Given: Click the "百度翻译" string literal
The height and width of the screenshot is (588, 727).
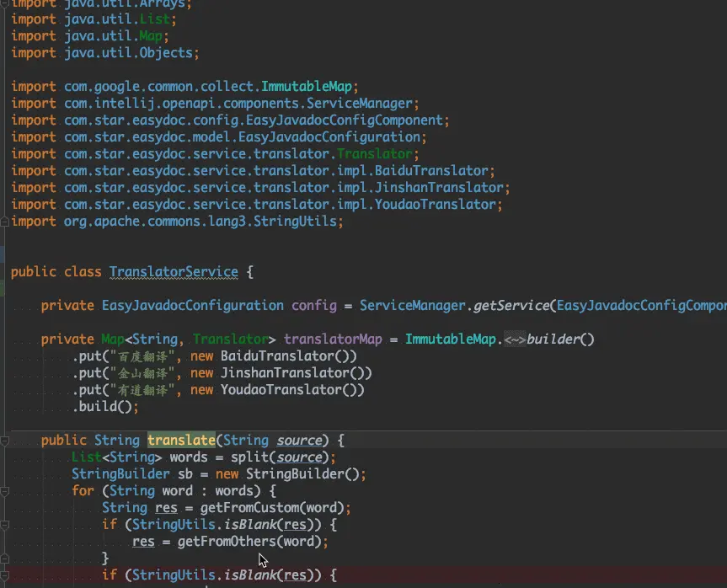Looking at the screenshot, I should click(x=142, y=356).
